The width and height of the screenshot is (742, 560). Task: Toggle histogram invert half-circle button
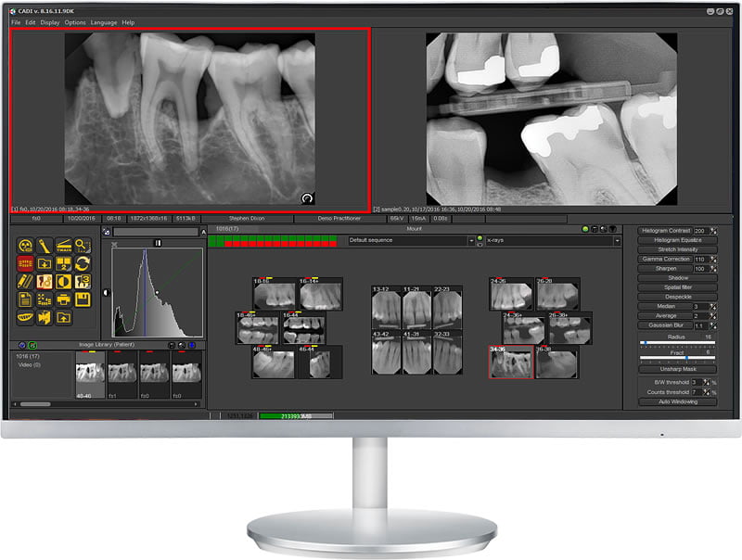pyautogui.click(x=106, y=293)
